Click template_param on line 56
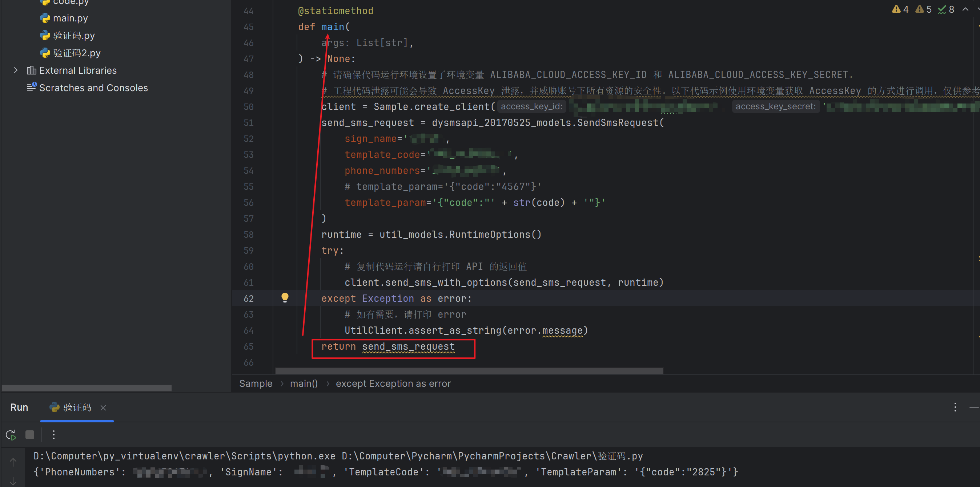 coord(385,203)
